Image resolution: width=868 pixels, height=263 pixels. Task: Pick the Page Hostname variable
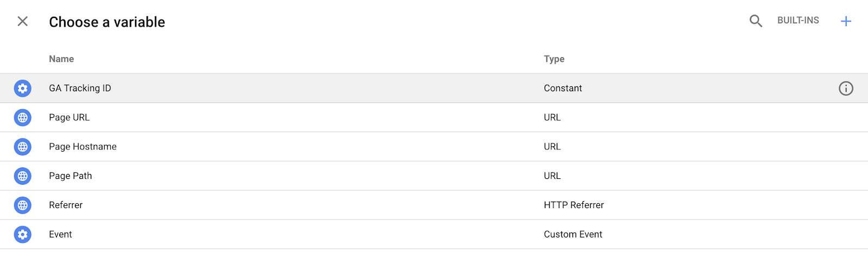(82, 147)
